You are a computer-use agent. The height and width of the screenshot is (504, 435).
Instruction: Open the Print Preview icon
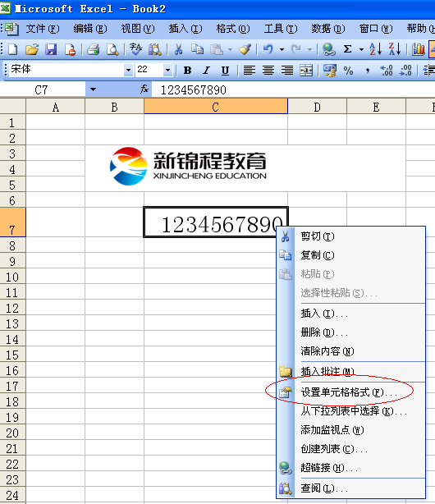coord(112,49)
